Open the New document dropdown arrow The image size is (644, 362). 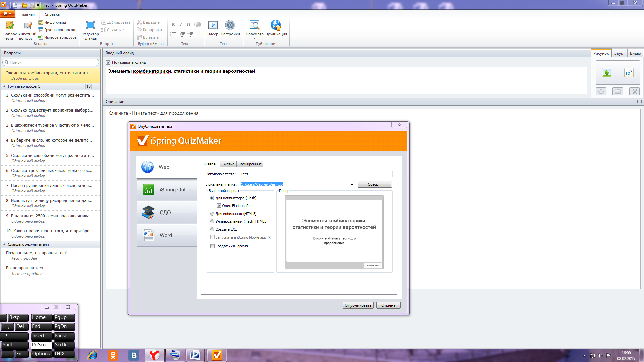[x=19, y=5]
